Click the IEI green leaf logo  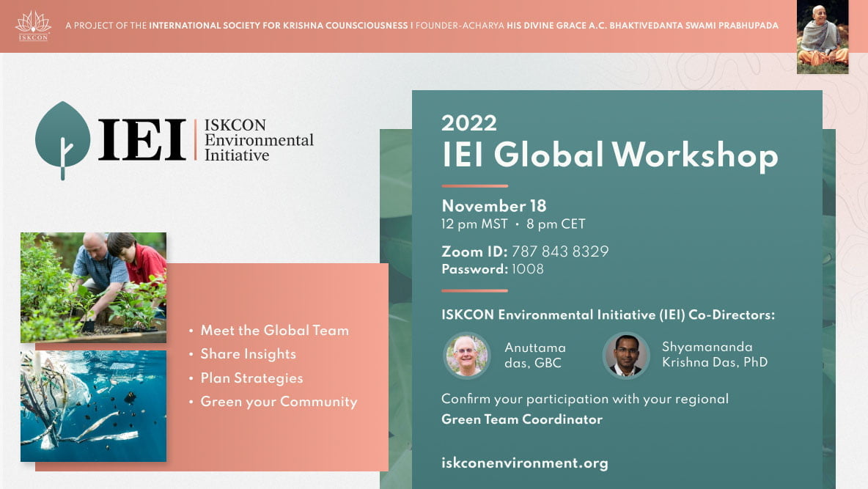click(62, 140)
